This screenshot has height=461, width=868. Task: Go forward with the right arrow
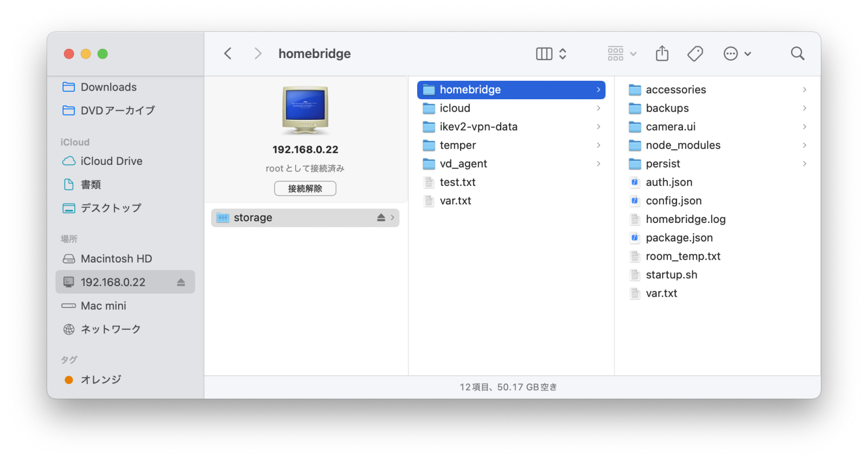pos(258,54)
